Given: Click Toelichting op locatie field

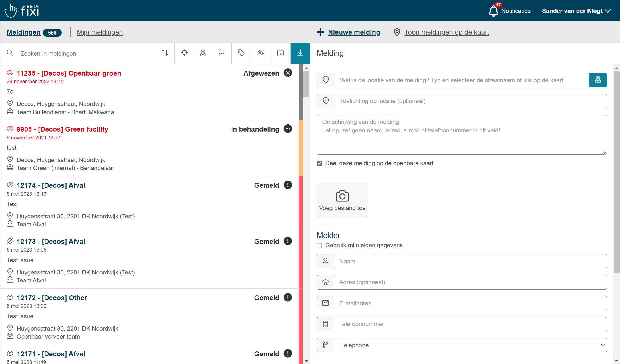Looking at the screenshot, I should (x=470, y=101).
